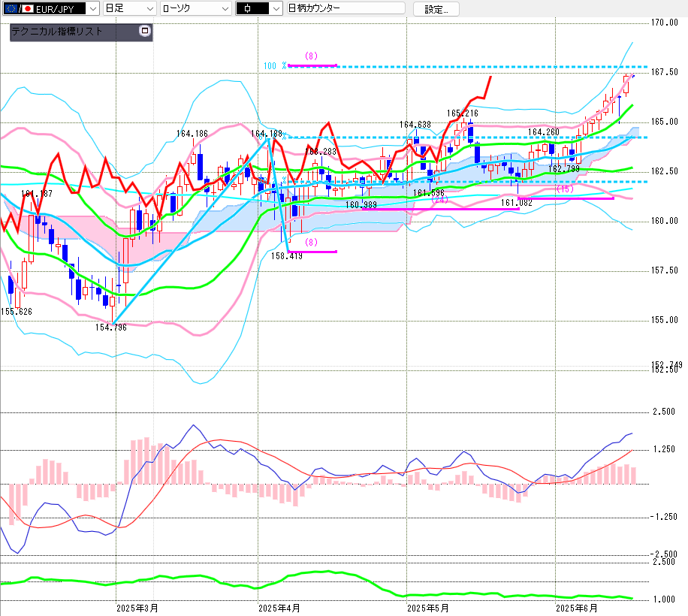Click the 161.187 price label
This screenshot has height=616, width=688.
point(37,194)
